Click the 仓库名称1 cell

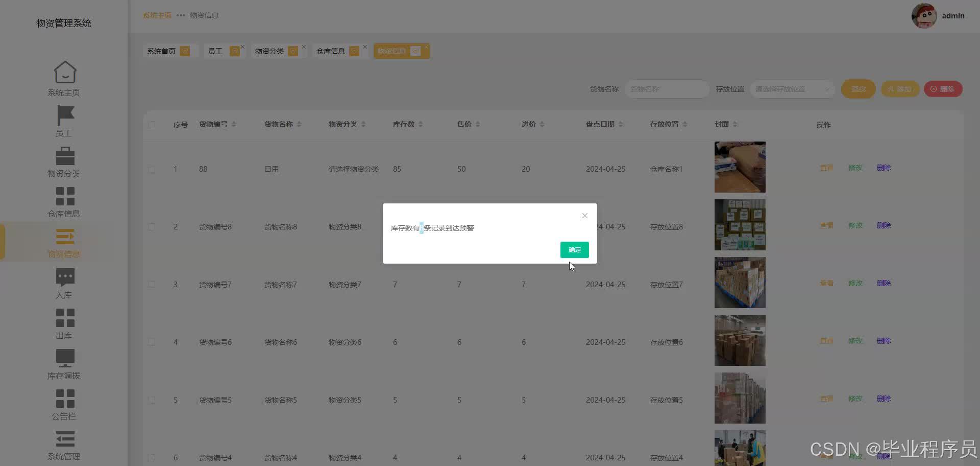666,169
